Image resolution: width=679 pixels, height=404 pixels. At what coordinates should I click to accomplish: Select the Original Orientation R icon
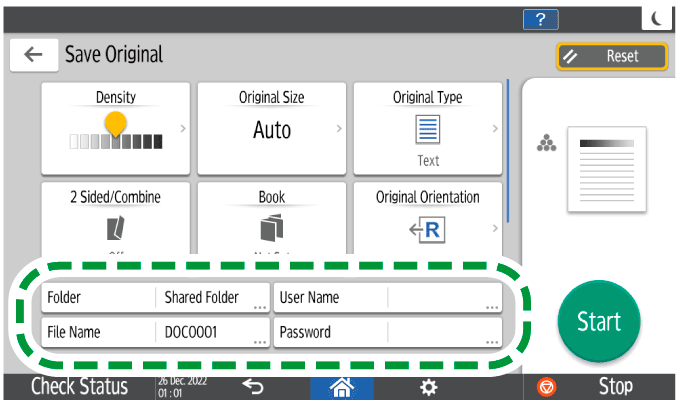[428, 229]
